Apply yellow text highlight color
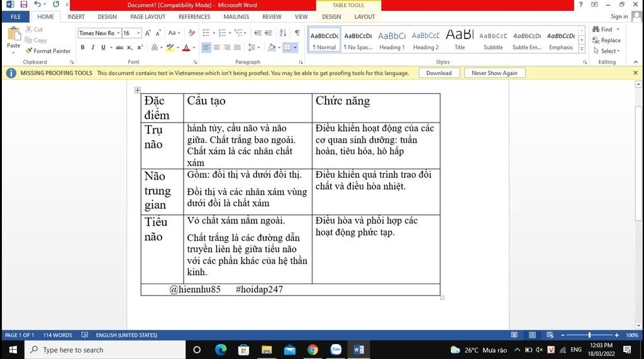The image size is (644, 359). [170, 47]
